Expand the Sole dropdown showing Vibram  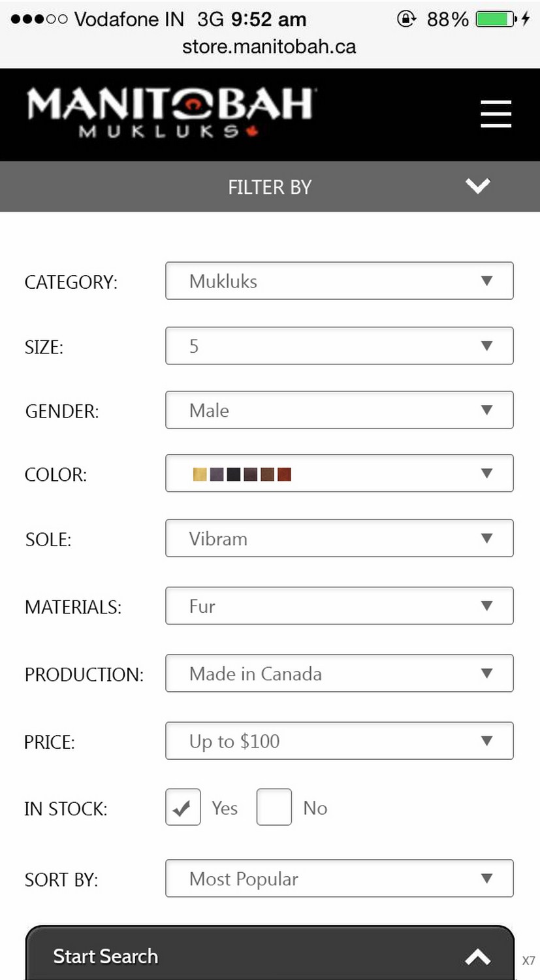[339, 538]
